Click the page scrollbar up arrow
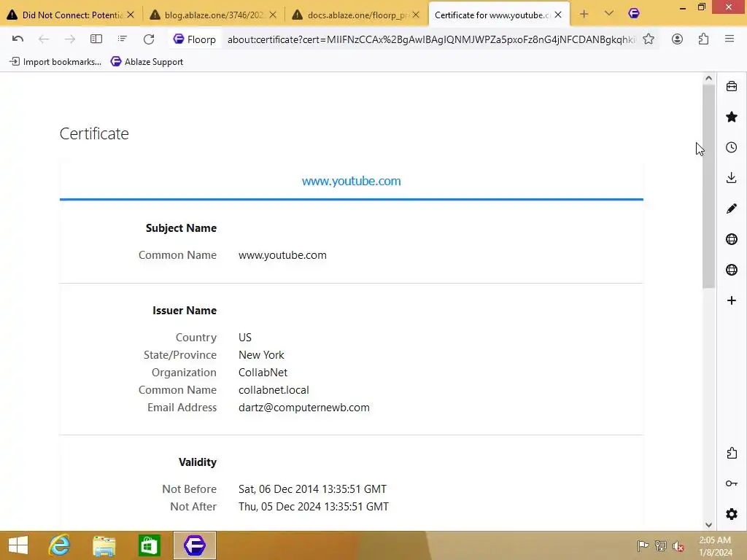The image size is (747, 560). pyautogui.click(x=708, y=79)
